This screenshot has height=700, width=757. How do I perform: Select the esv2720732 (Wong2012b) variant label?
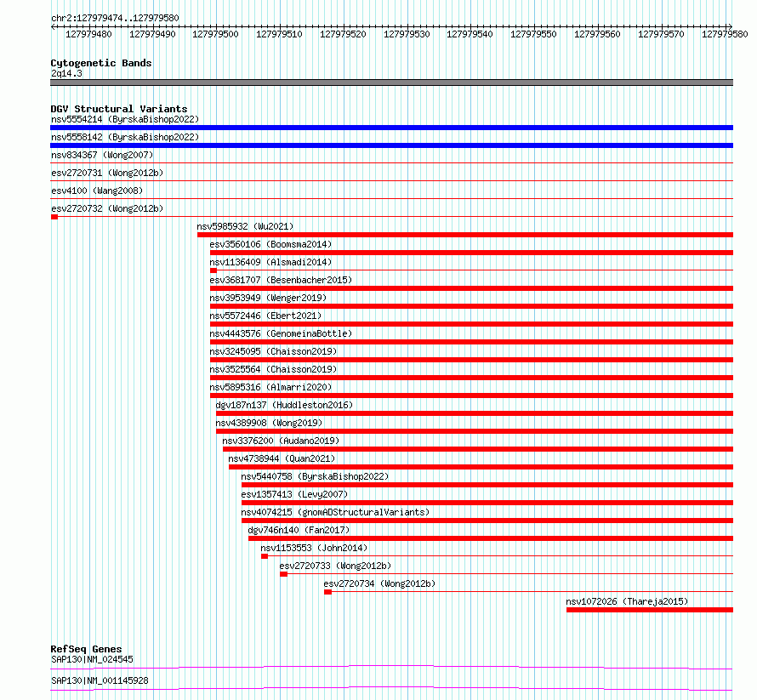tap(107, 208)
